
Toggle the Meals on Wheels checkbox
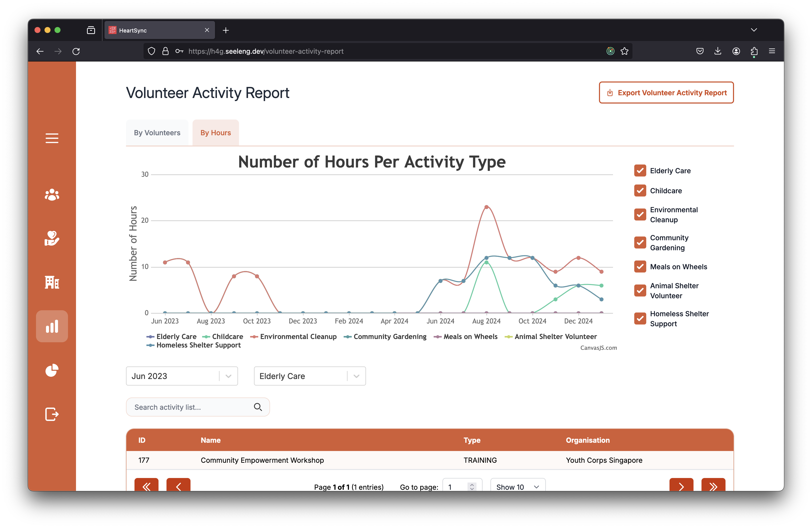[640, 267]
